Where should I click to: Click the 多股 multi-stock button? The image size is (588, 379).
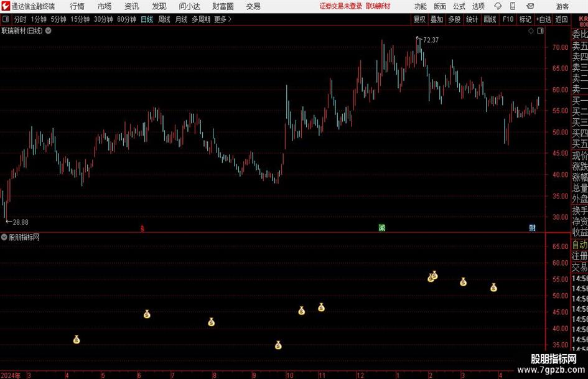click(454, 19)
